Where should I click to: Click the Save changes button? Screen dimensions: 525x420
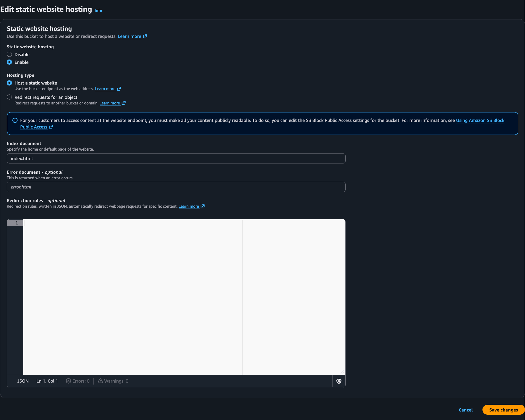(x=503, y=410)
